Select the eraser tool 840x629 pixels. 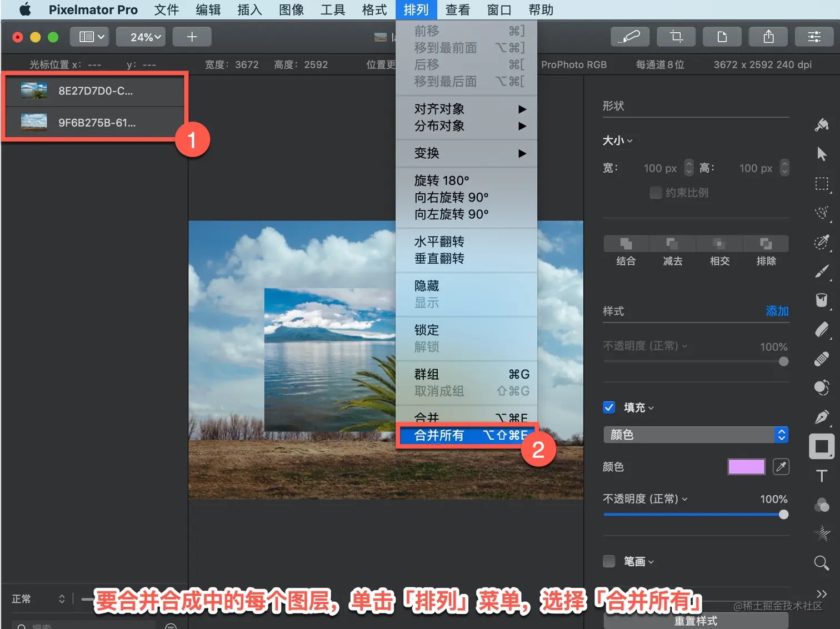tap(822, 330)
